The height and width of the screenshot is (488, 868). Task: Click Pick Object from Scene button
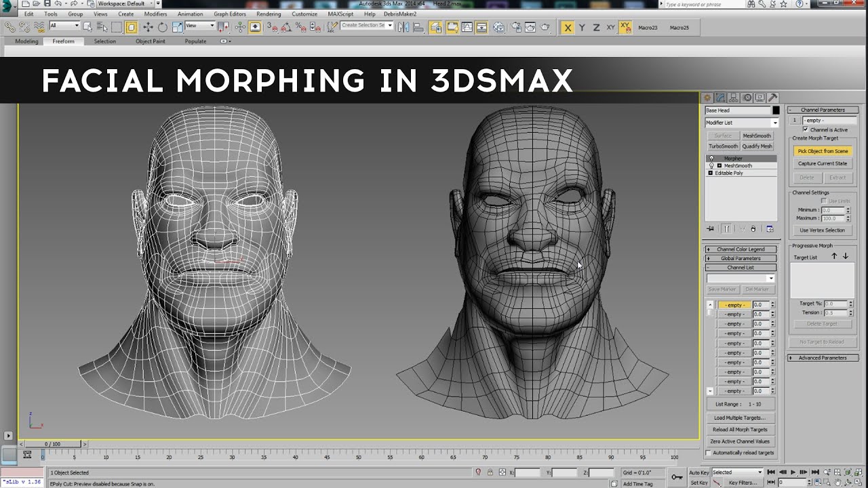(x=823, y=151)
